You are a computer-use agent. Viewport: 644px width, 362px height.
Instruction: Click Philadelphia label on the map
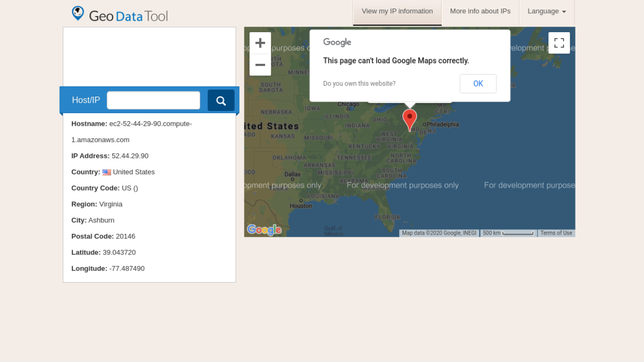click(443, 125)
